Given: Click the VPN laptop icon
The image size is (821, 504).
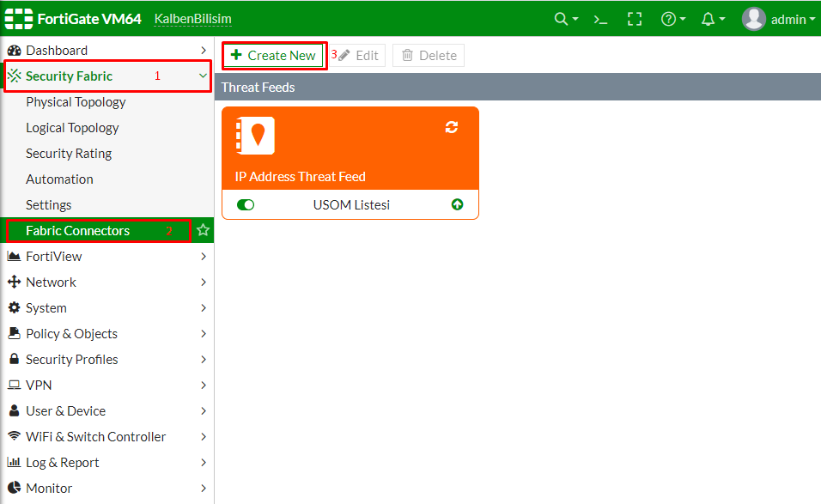Looking at the screenshot, I should tap(14, 385).
